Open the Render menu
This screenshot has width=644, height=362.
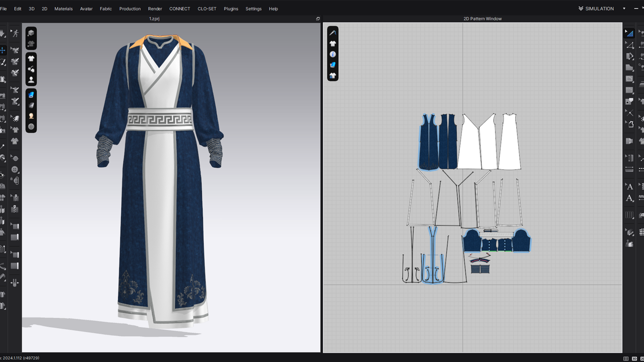(x=155, y=9)
